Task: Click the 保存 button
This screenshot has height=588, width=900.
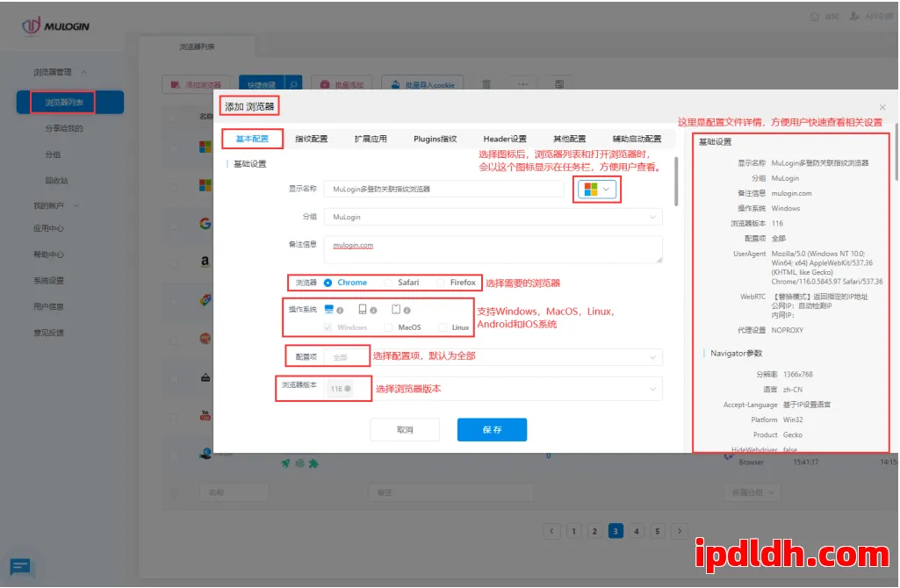Action: (492, 430)
